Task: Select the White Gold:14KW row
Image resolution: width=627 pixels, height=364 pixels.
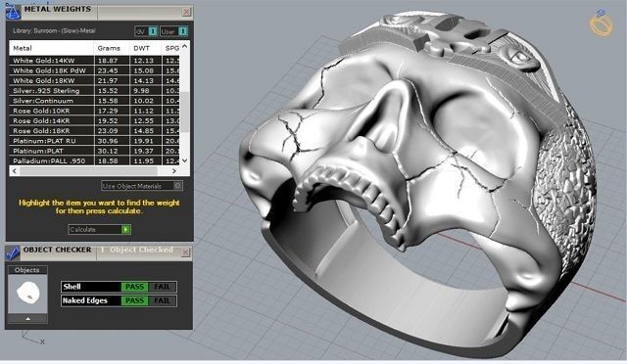Action: click(94, 61)
